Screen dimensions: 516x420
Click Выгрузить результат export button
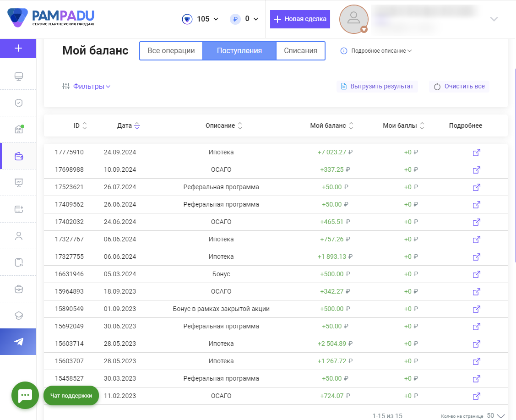(377, 86)
